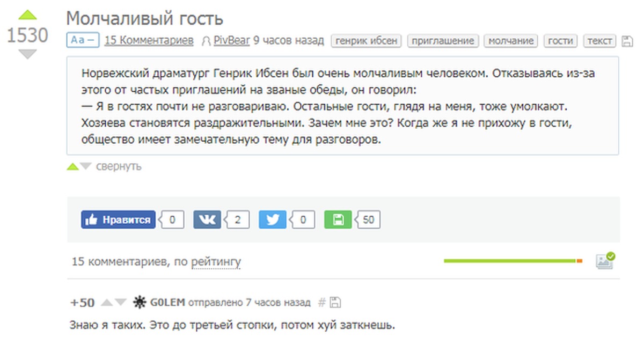Upvote GOLEM's comment

click(107, 303)
